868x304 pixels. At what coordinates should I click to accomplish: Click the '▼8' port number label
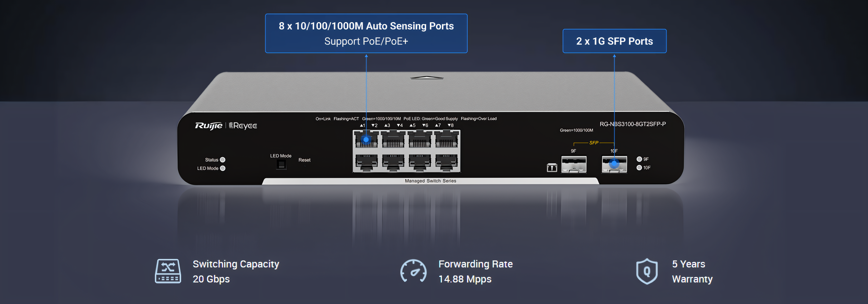[450, 125]
